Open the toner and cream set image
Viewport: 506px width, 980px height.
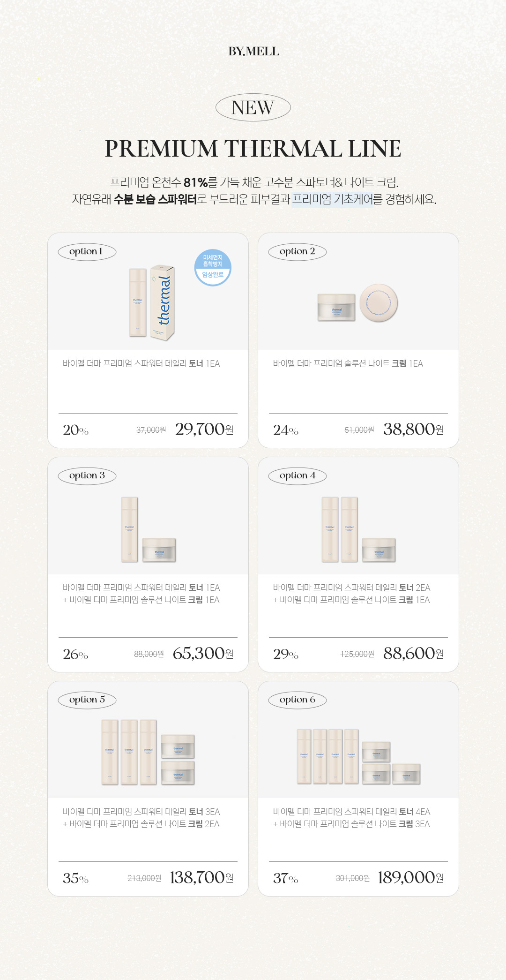[x=149, y=529]
